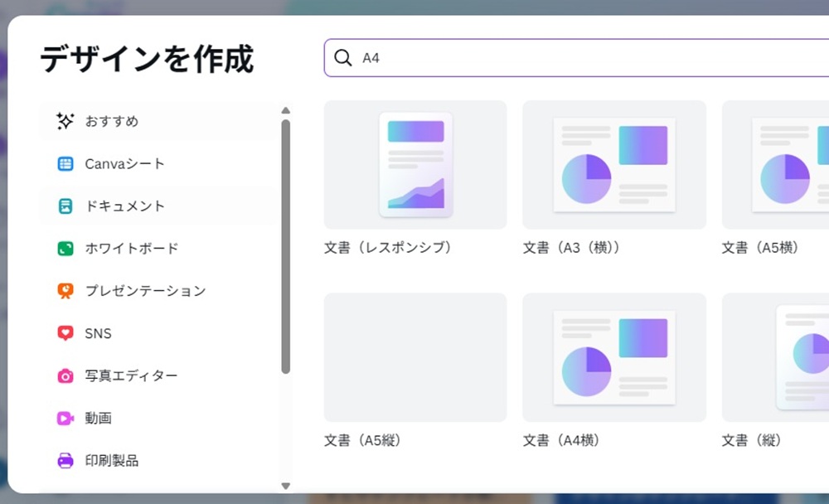The image size is (829, 504).
Task: Click the 文書（A5横） label text
Action: pyautogui.click(x=760, y=248)
